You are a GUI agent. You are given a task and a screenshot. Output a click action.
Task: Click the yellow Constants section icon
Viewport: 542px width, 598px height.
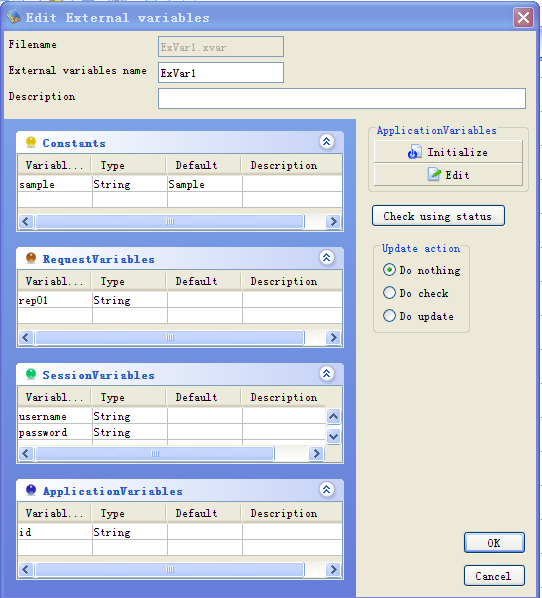tap(31, 142)
